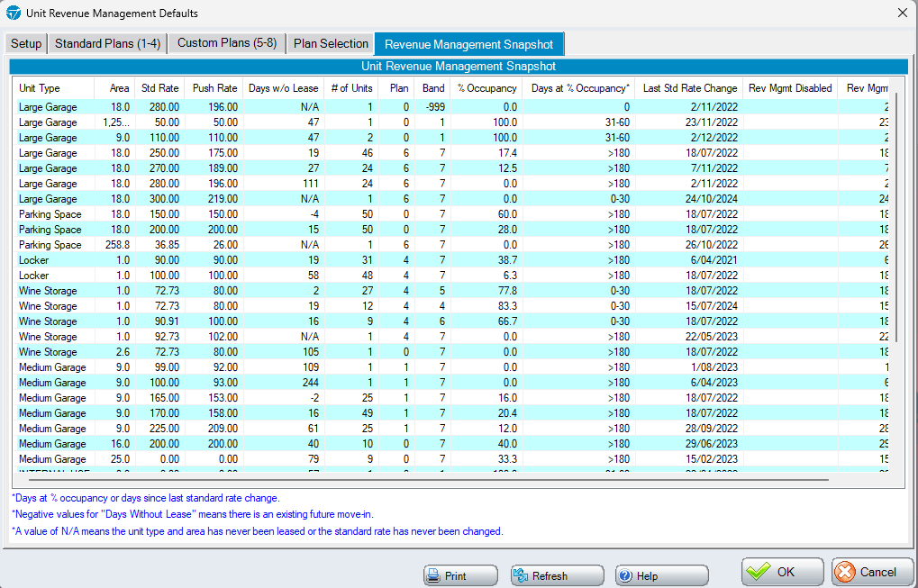
Task: Select the first Wine Storage row
Action: click(x=49, y=291)
